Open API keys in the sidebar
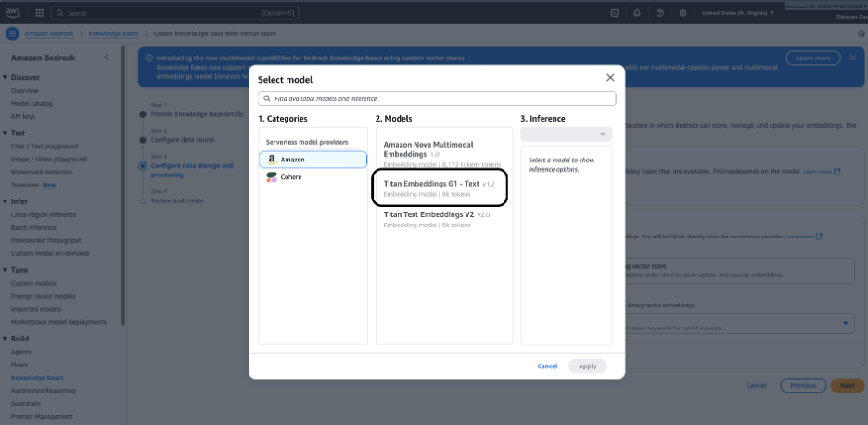Image resolution: width=868 pixels, height=425 pixels. click(x=23, y=116)
